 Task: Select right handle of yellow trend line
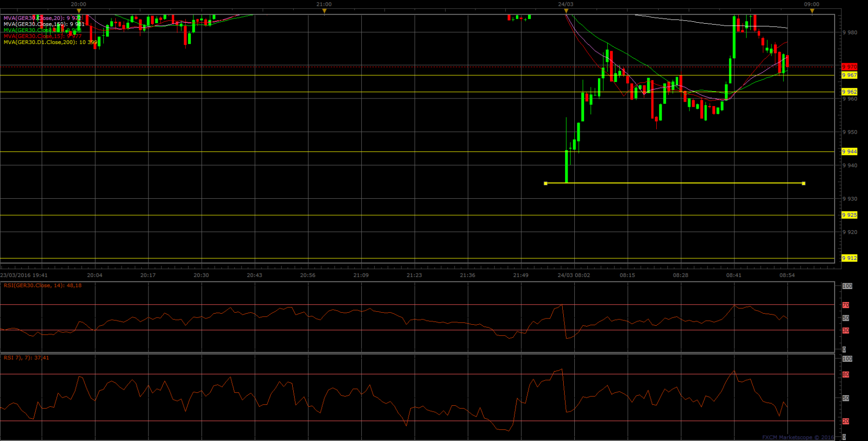click(x=803, y=183)
